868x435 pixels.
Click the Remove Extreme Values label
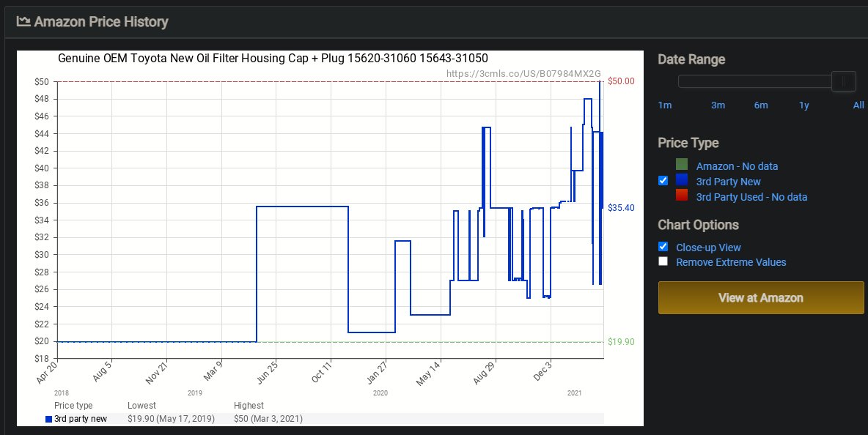click(x=731, y=263)
